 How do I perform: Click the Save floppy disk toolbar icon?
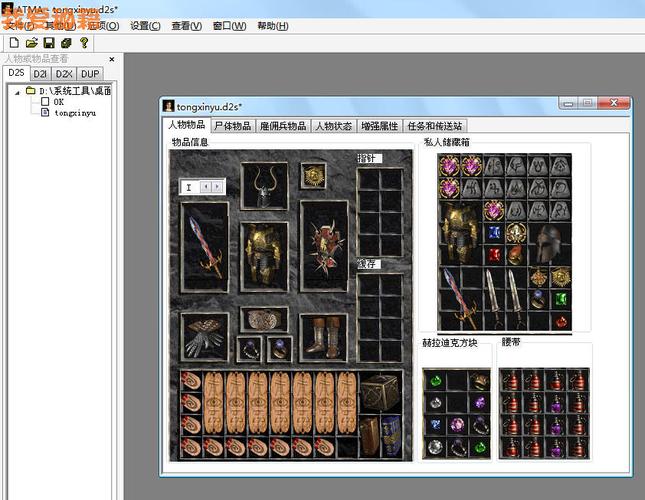[49, 43]
